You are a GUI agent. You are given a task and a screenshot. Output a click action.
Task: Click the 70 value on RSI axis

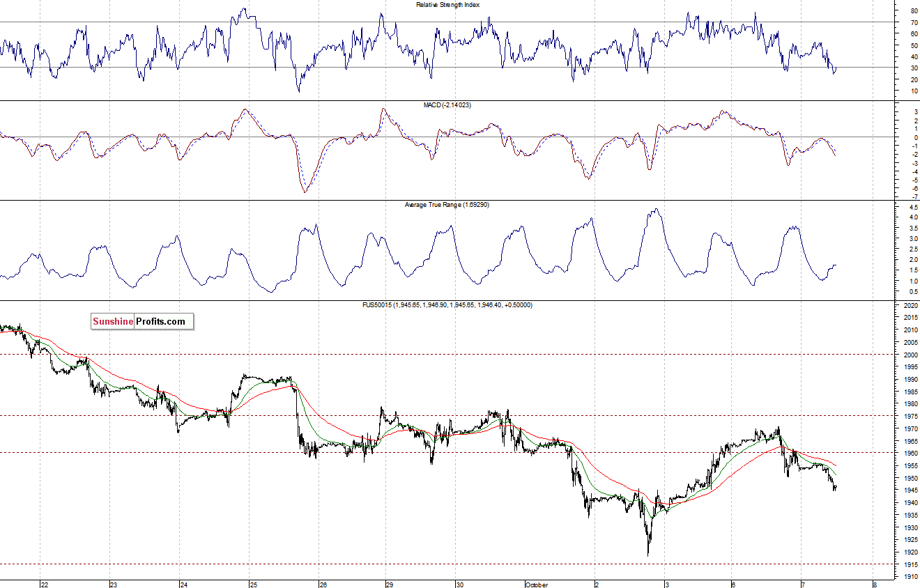[x=914, y=22]
